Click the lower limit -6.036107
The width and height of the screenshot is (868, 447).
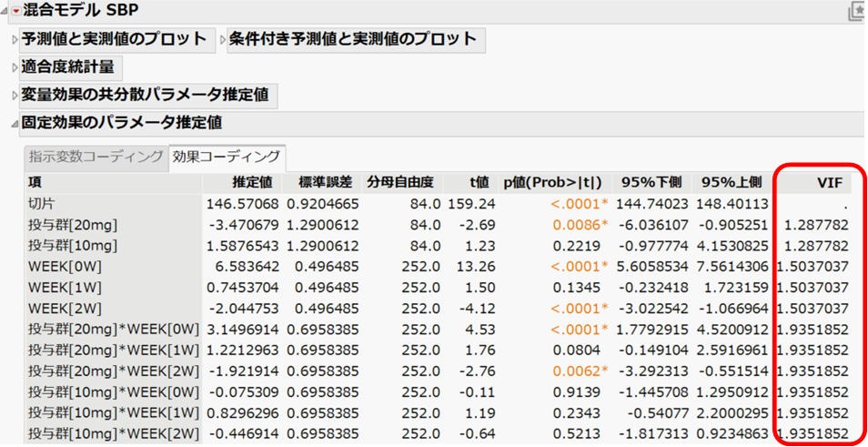pyautogui.click(x=652, y=226)
